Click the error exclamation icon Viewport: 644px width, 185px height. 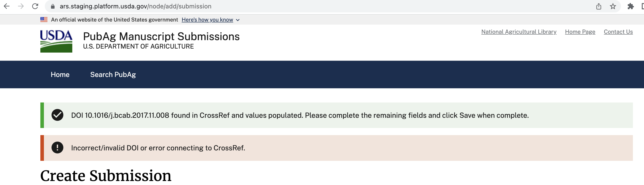(57, 148)
